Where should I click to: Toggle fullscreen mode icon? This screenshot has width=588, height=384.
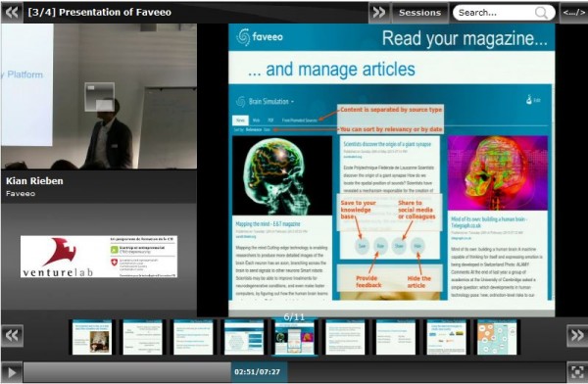(x=576, y=372)
